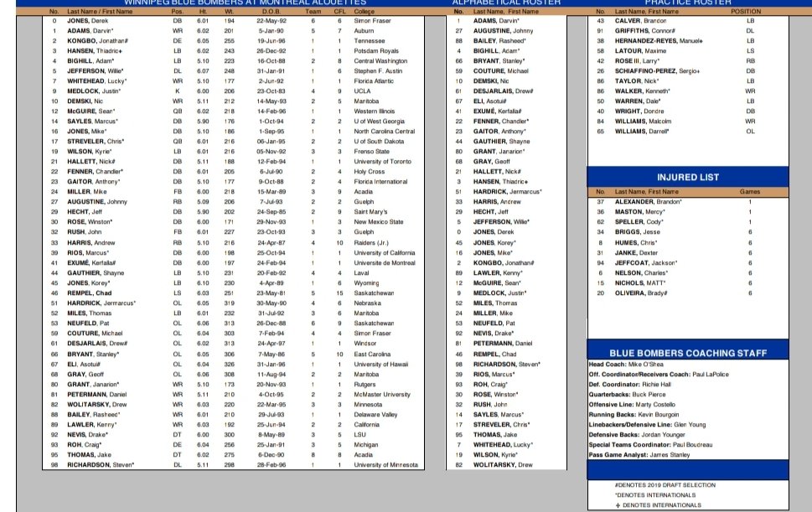Click 'AUGUSTINE, Johnny' in alphabetical roster

[x=503, y=30]
